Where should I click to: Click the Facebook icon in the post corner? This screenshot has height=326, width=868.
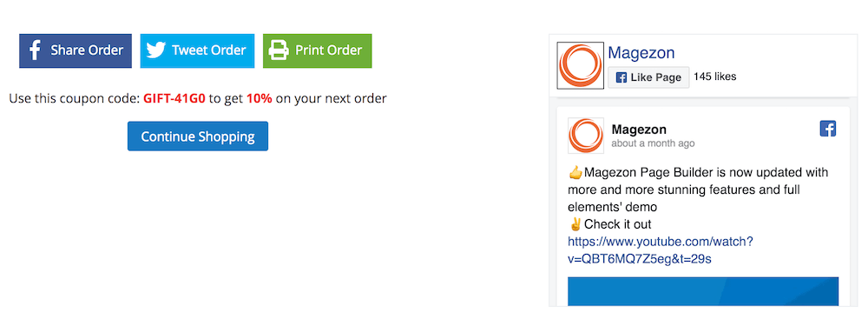pos(827,129)
